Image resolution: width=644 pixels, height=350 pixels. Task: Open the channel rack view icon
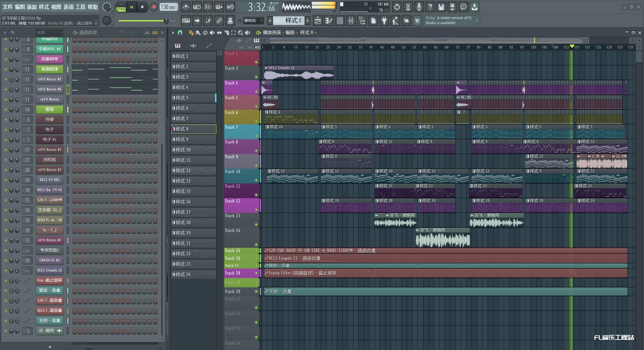pyautogui.click(x=340, y=21)
